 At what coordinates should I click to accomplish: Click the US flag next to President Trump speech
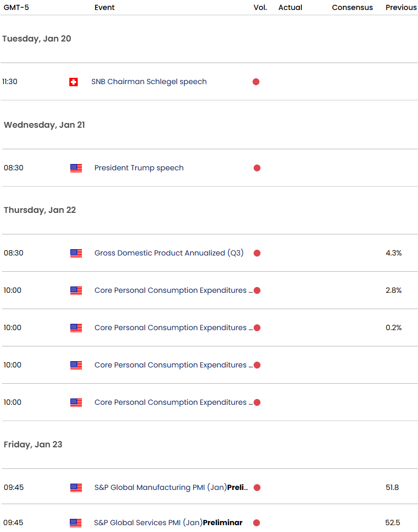coord(76,168)
